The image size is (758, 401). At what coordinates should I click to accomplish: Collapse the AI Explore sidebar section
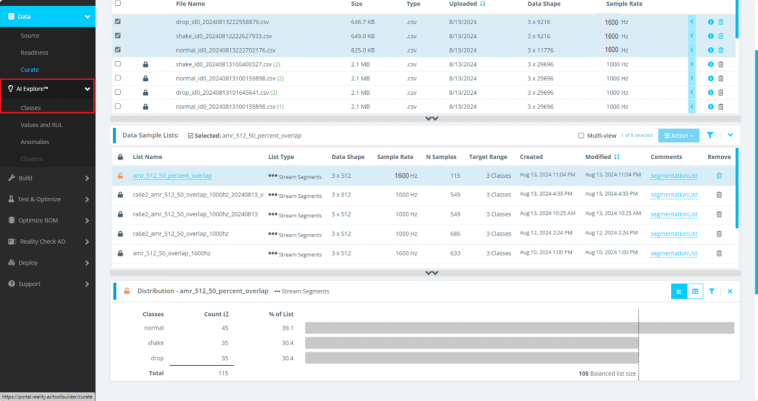tap(87, 89)
